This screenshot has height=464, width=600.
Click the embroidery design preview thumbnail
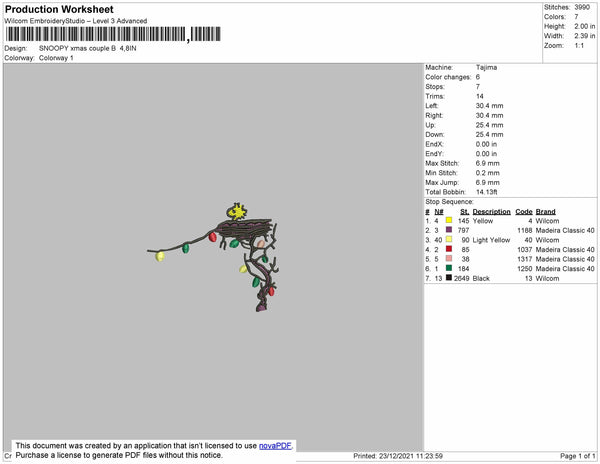point(213,257)
